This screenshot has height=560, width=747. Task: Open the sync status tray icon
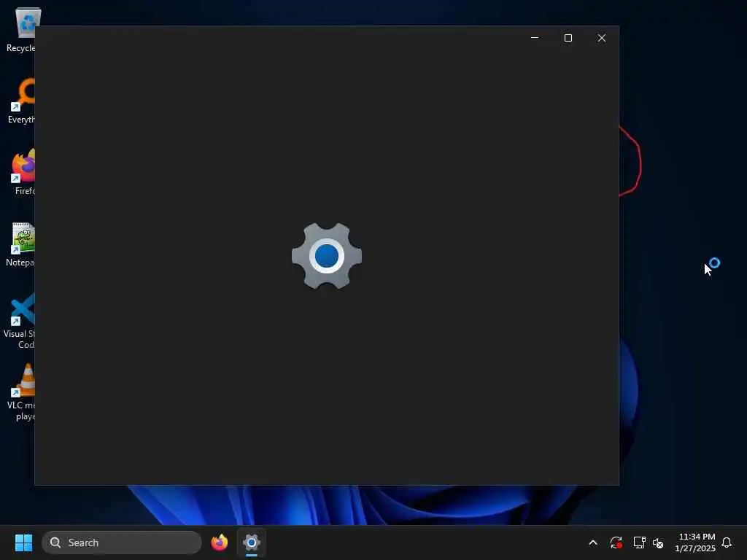tap(616, 542)
